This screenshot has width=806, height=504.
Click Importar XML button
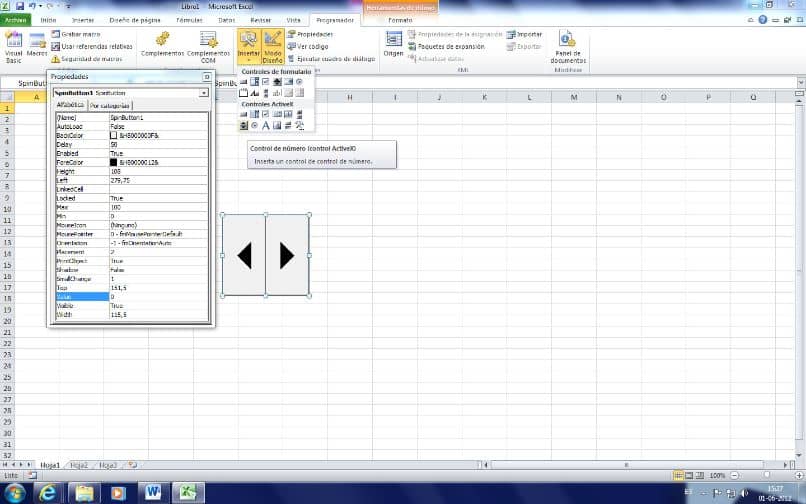(x=524, y=34)
